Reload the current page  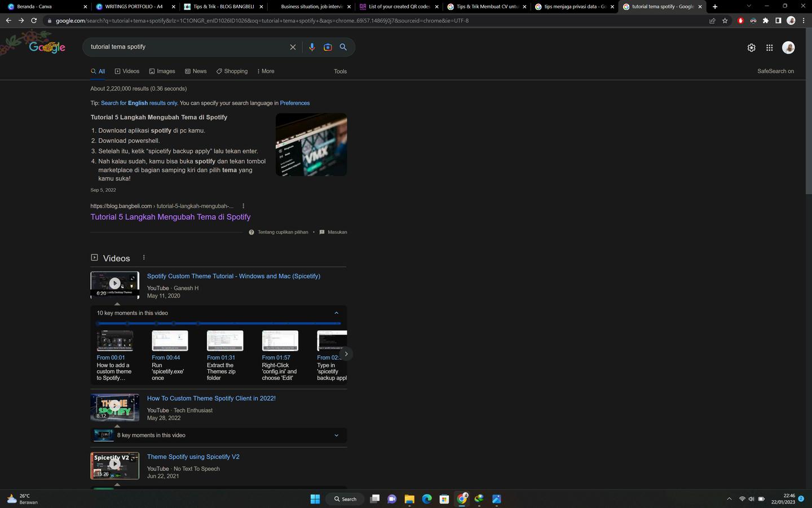pyautogui.click(x=34, y=21)
